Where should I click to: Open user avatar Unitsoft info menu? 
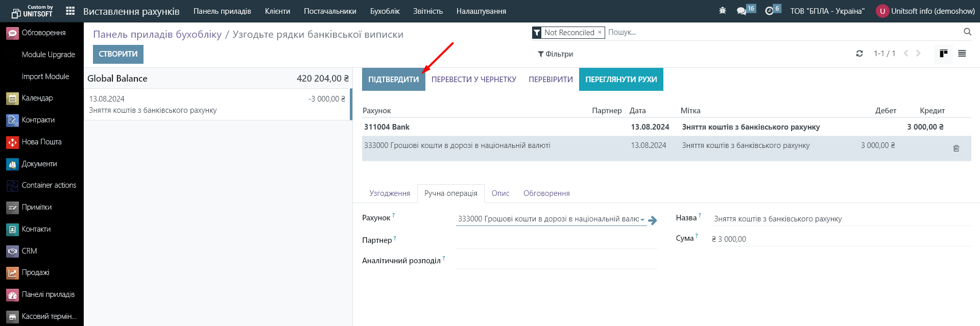coord(925,11)
